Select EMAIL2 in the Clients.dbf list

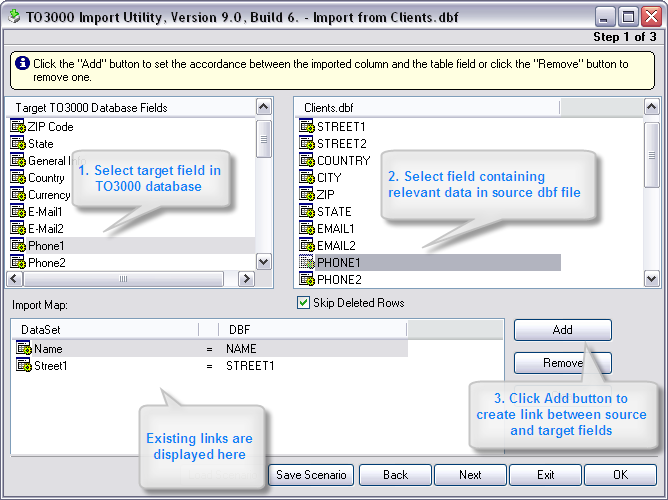tap(336, 246)
